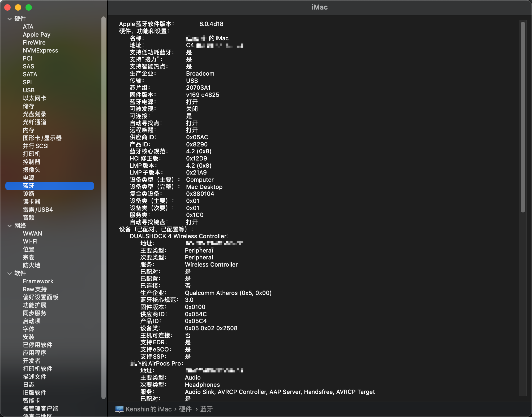Viewport: 532px width, 417px height.
Task: Select 以太网卡 in the sidebar
Action: pos(35,98)
